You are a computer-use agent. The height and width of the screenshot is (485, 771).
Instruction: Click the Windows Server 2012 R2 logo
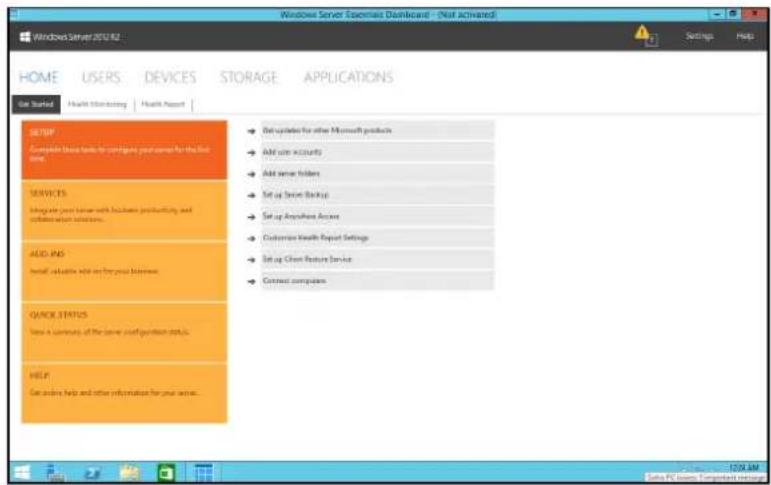[x=69, y=37]
